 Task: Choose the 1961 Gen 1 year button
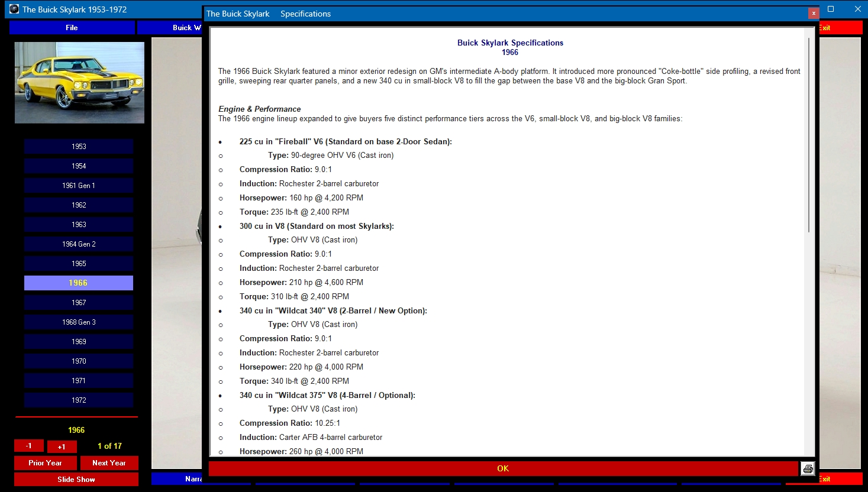tap(79, 186)
